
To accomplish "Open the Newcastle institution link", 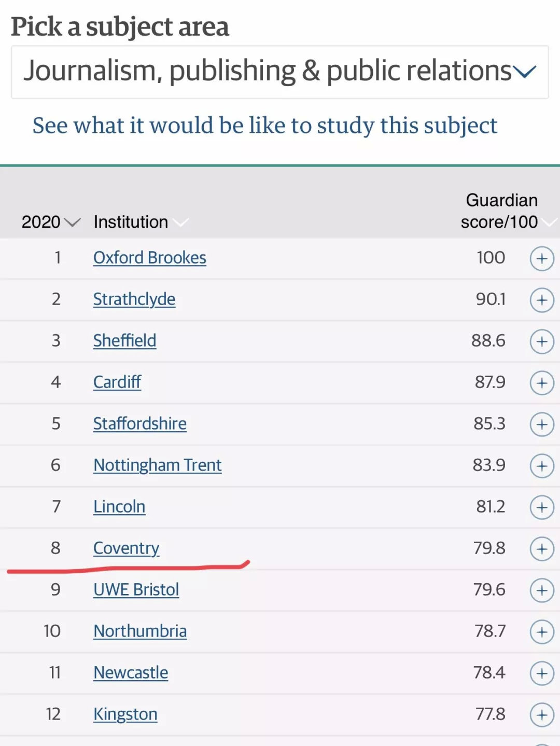I will (131, 673).
